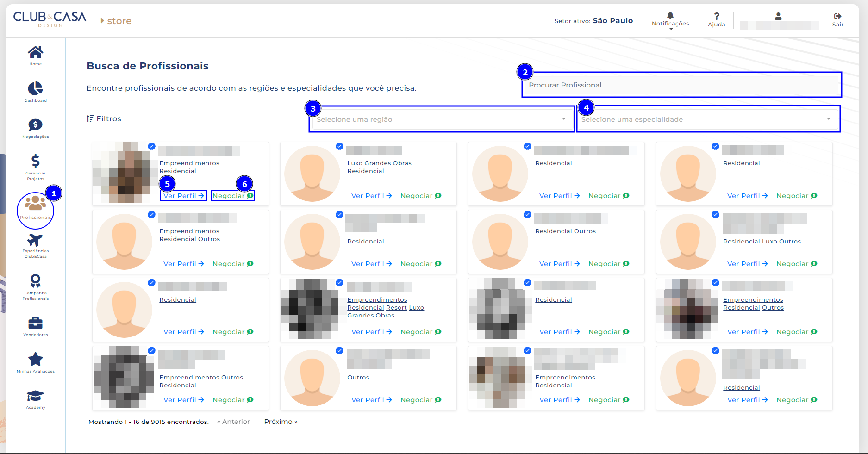
Task: Open Vendedores briefcase icon
Action: click(x=35, y=323)
